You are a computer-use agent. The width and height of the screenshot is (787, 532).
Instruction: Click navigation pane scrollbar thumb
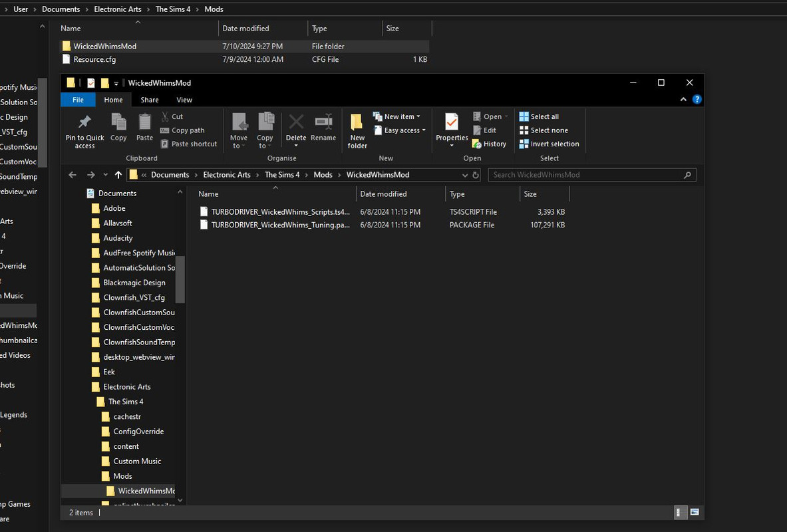pos(180,279)
